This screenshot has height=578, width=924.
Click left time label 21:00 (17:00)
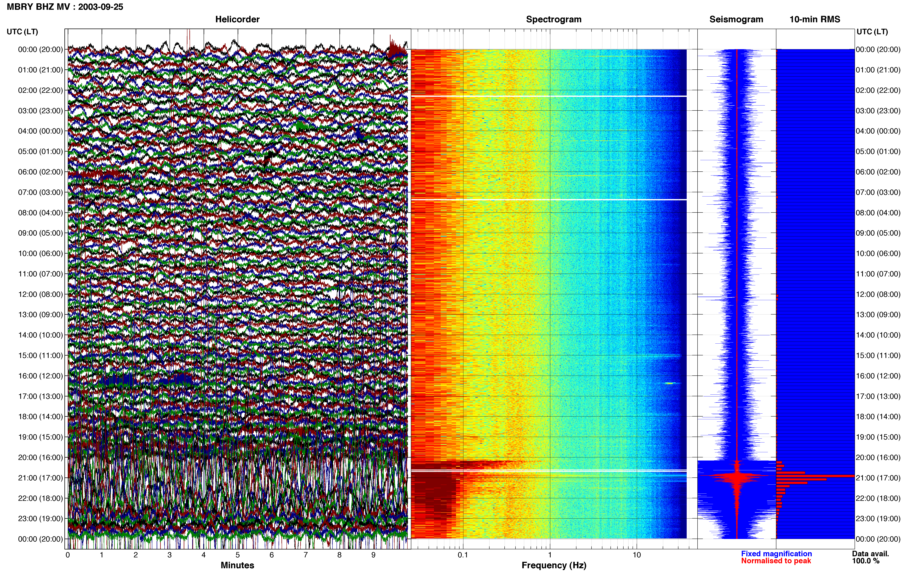[x=41, y=478]
